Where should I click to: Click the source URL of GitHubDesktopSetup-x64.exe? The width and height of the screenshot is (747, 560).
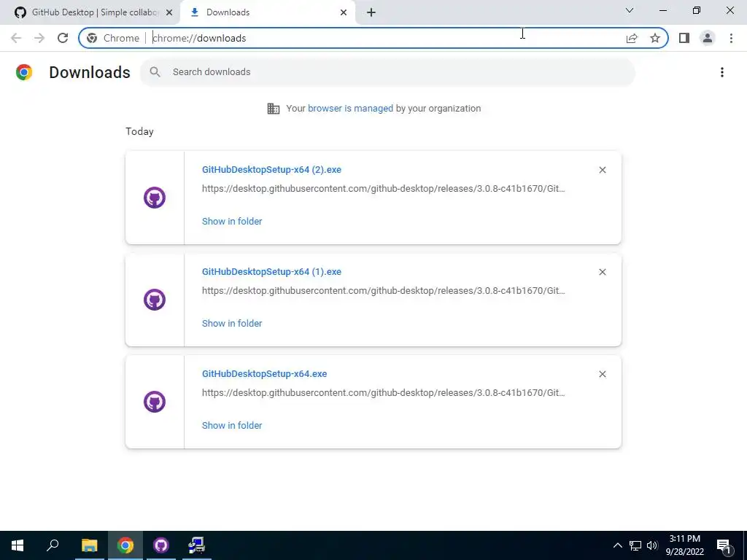[x=384, y=393]
